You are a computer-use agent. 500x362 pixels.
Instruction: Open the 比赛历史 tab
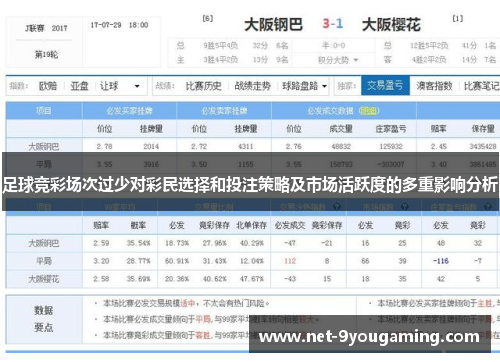(203, 86)
